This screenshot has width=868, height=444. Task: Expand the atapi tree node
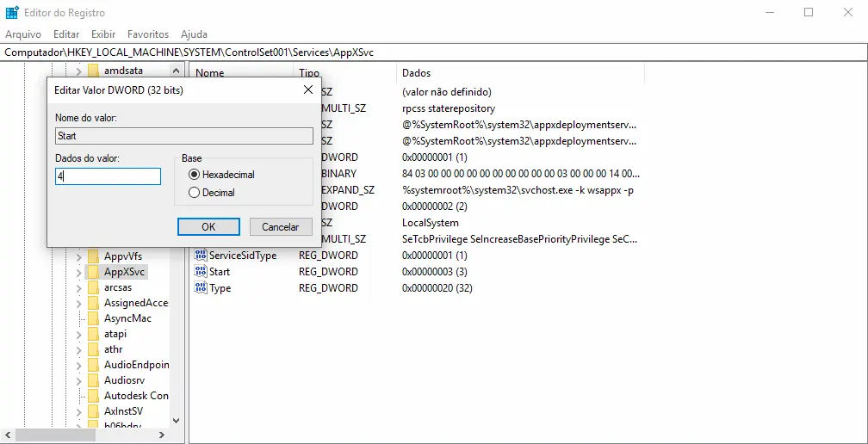(78, 334)
